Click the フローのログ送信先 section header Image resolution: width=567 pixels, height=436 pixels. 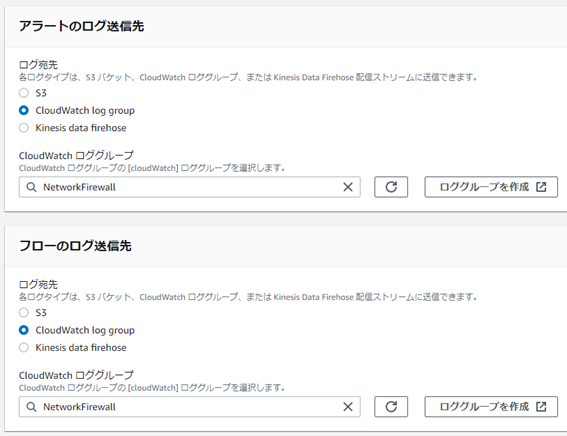(x=75, y=246)
